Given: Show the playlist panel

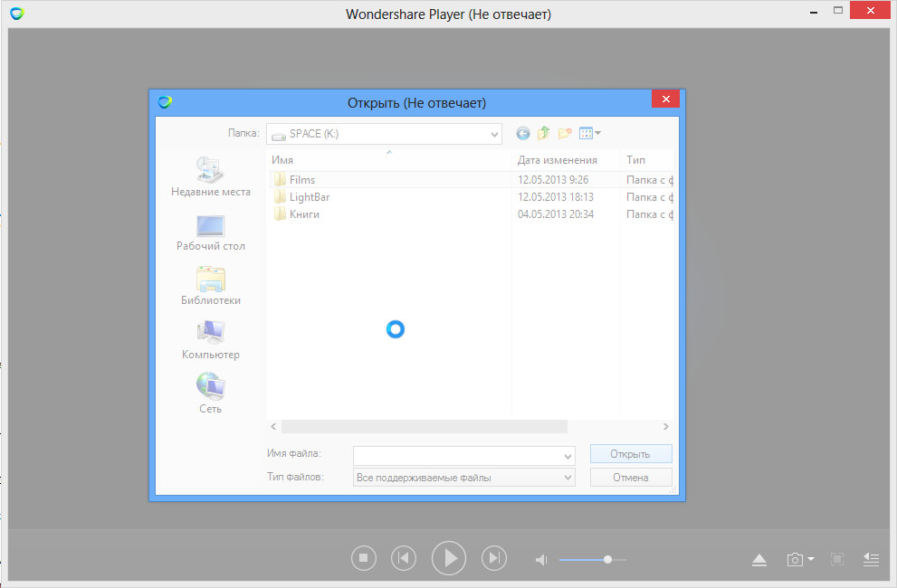Looking at the screenshot, I should pyautogui.click(x=871, y=560).
